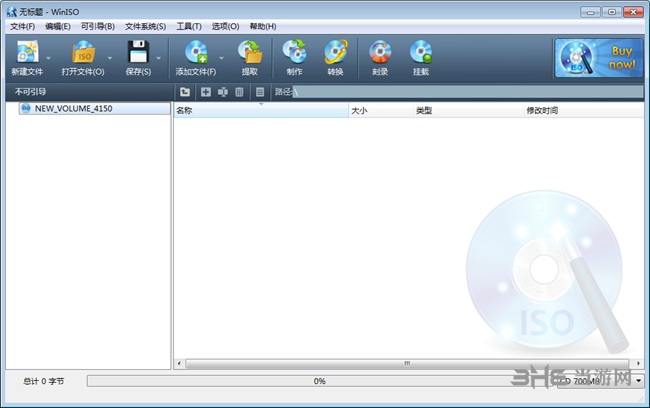Click the disc icon beside NEW_VOLUME_4150

click(x=26, y=108)
